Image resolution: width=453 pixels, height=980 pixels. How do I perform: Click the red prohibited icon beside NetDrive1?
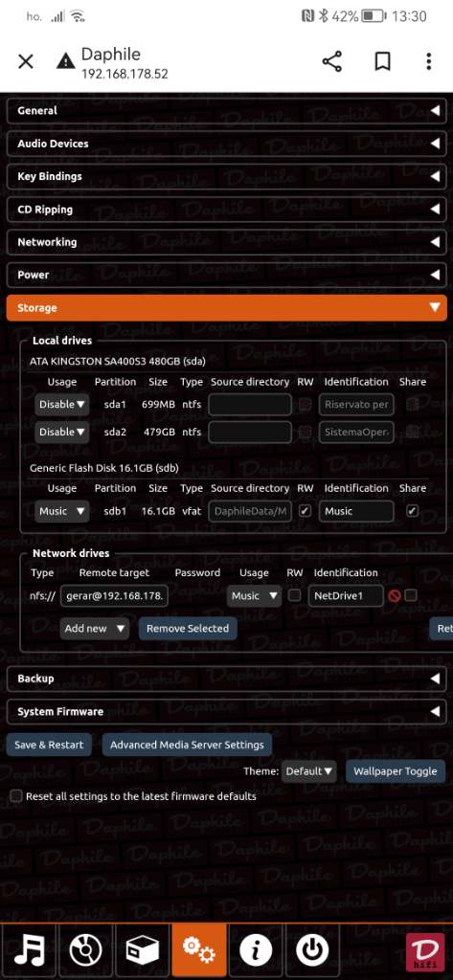(395, 596)
